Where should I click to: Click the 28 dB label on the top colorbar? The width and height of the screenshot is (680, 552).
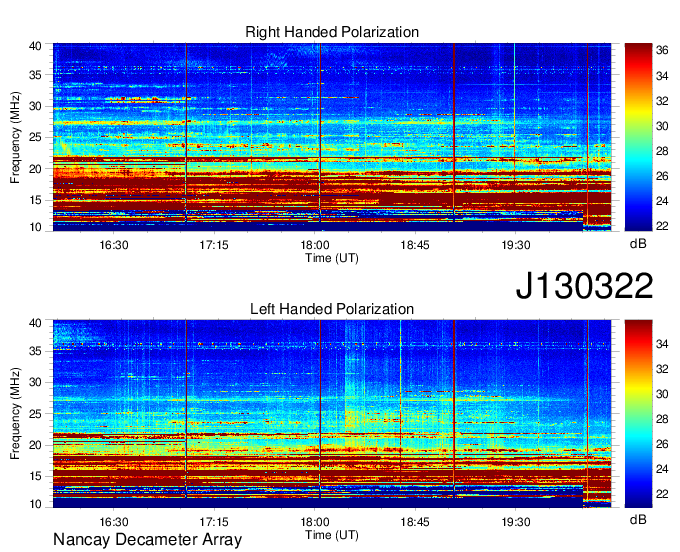(x=662, y=151)
